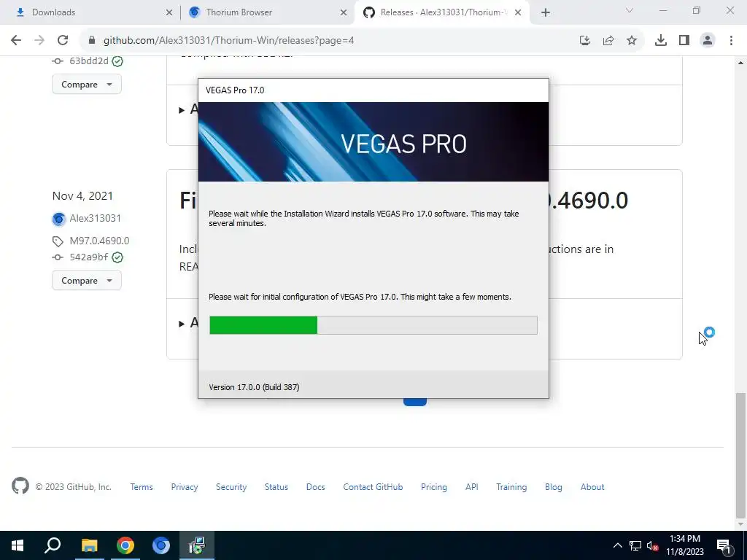Viewport: 747px width, 560px height.
Task: Open the API footer link
Action: coord(472,487)
